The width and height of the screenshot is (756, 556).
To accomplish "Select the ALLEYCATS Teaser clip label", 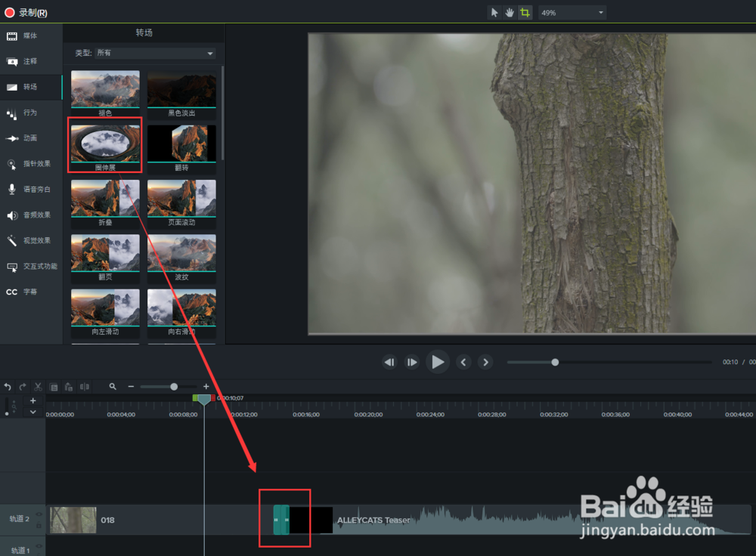I will coord(373,520).
